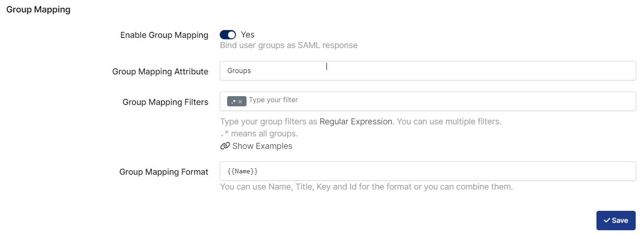The image size is (644, 239).
Task: Click the chain link icon by Show Examples
Action: (x=225, y=146)
